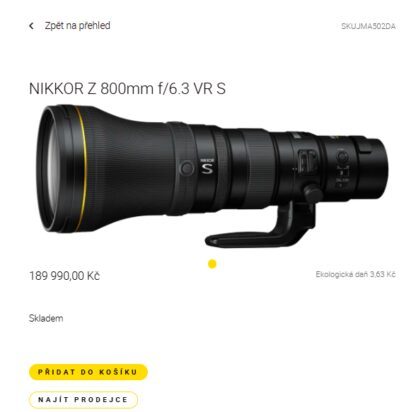Select the yellow image carousel dot
This screenshot has width=416, height=412.
(212, 264)
